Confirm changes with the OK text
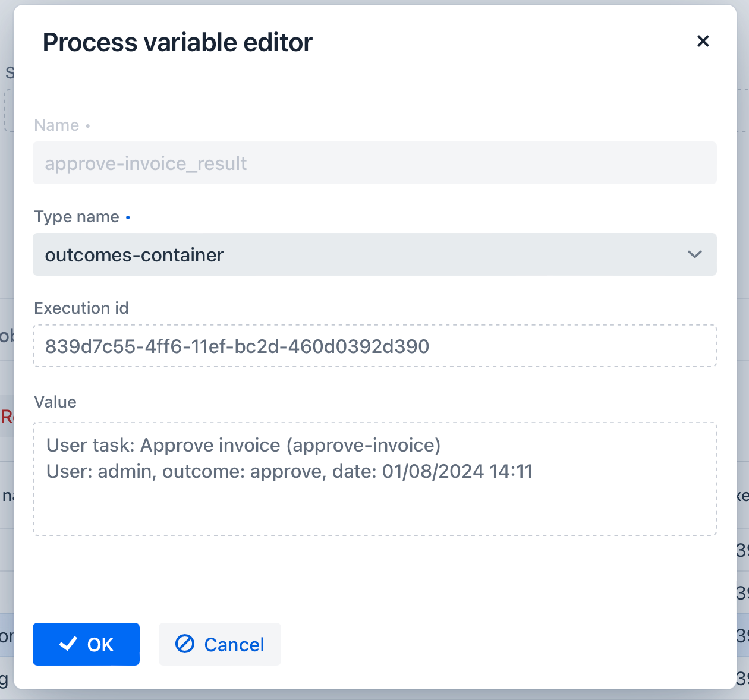The width and height of the screenshot is (749, 700). tap(100, 645)
